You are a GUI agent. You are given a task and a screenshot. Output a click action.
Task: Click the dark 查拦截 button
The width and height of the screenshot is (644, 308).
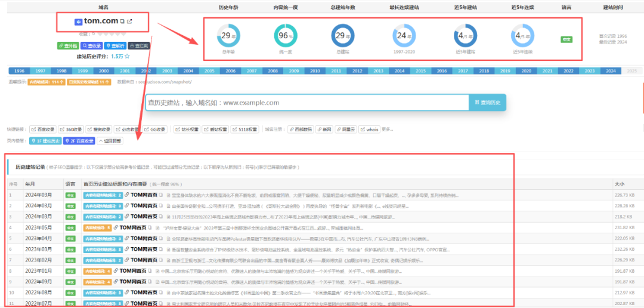pyautogui.click(x=139, y=45)
